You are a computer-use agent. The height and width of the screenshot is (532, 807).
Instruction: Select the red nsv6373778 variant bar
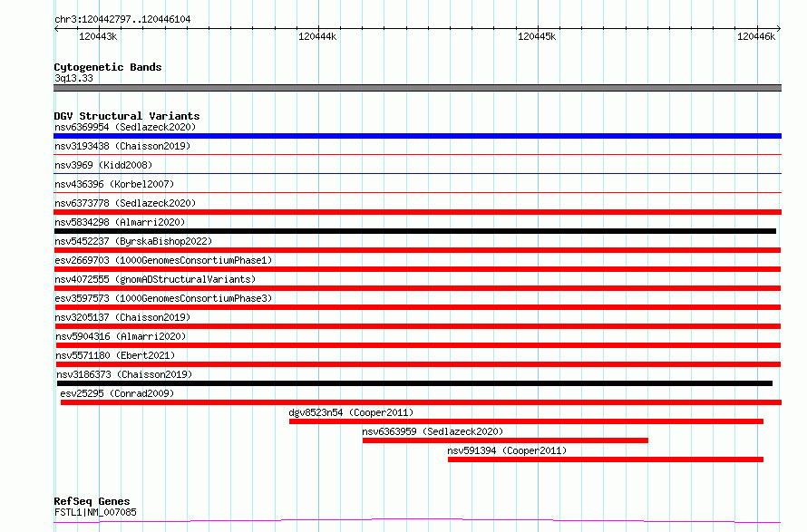click(417, 212)
